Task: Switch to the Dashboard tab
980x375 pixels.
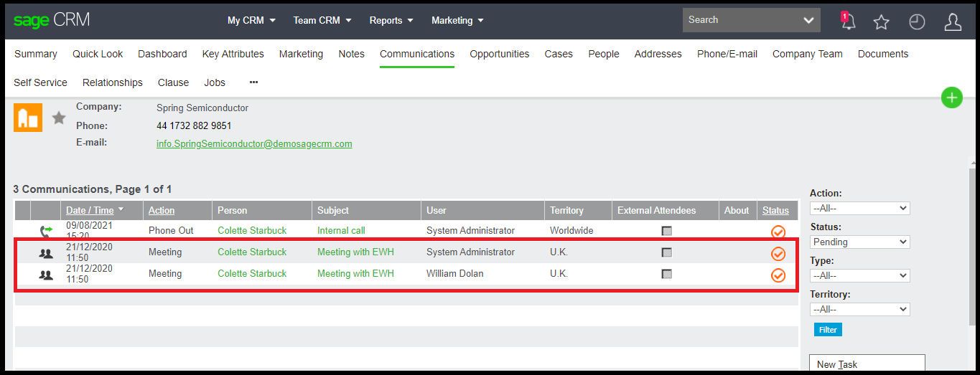Action: coord(162,54)
